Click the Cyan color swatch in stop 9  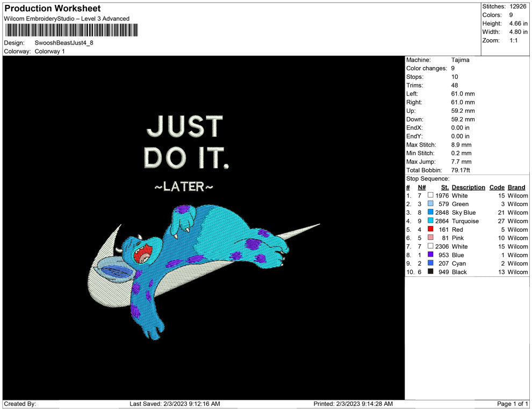[430, 264]
